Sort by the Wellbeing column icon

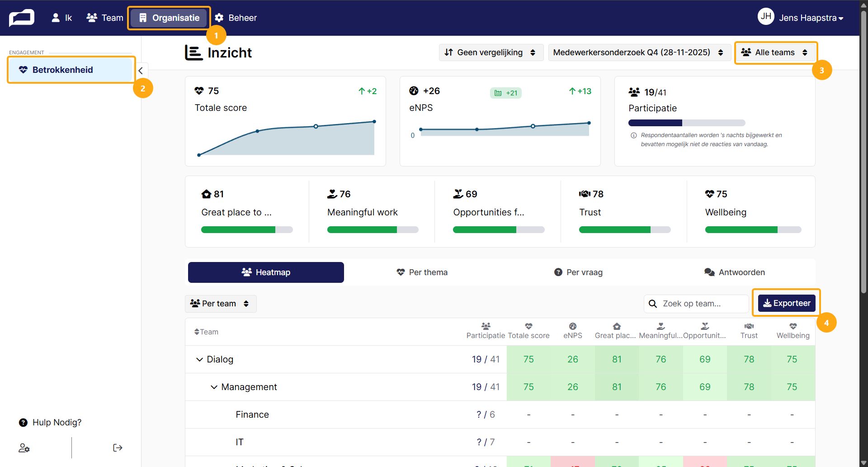pyautogui.click(x=793, y=326)
